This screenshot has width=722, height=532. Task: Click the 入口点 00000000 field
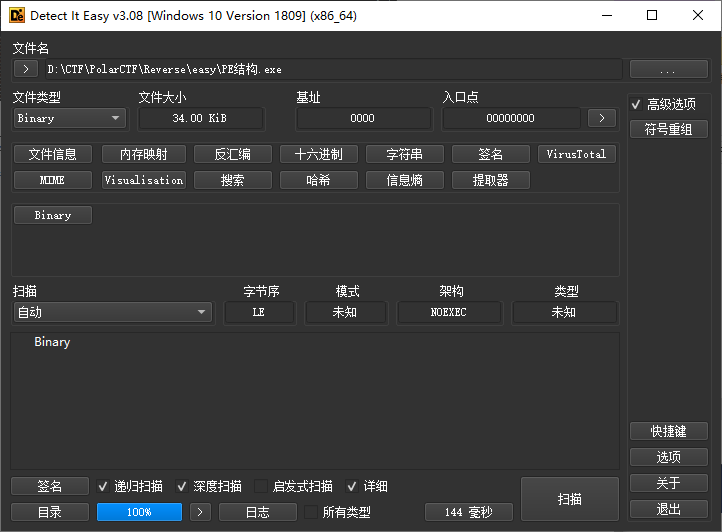tap(511, 118)
